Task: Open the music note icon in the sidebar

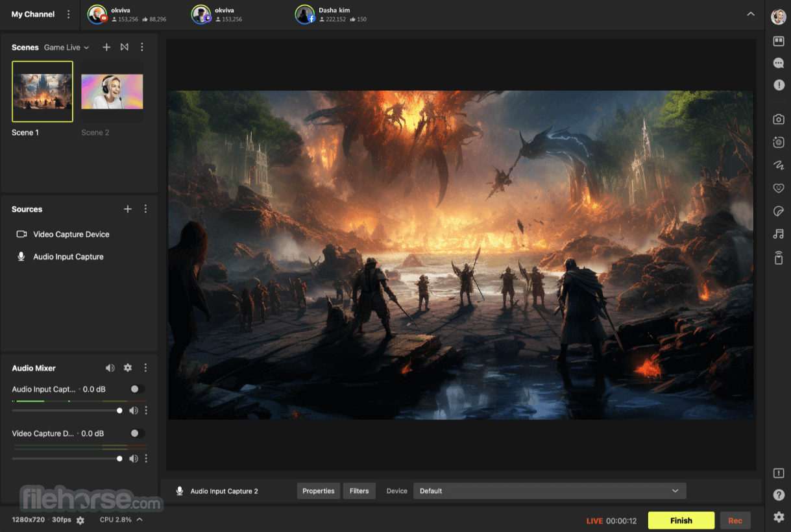Action: pos(779,234)
